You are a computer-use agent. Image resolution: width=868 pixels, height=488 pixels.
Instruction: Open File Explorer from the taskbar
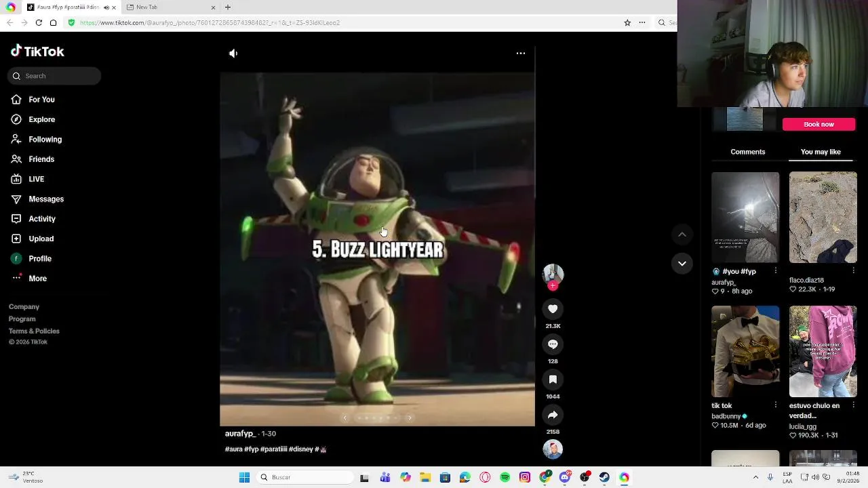tap(425, 477)
